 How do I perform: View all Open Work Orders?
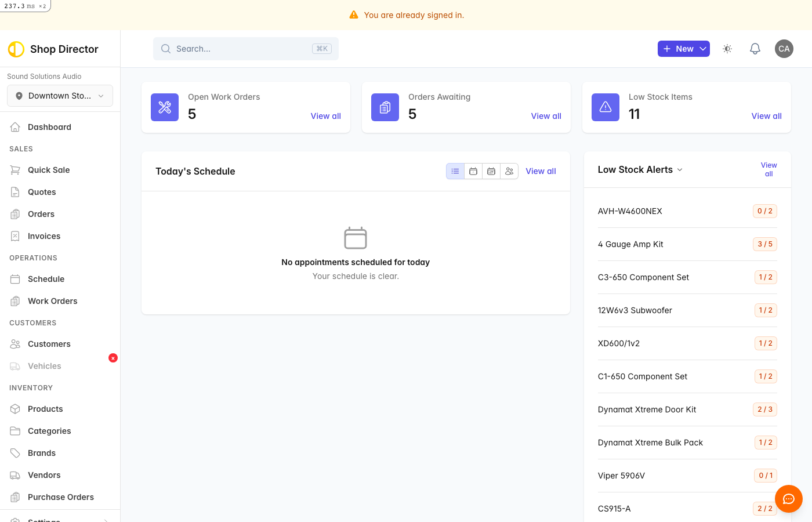click(x=325, y=116)
